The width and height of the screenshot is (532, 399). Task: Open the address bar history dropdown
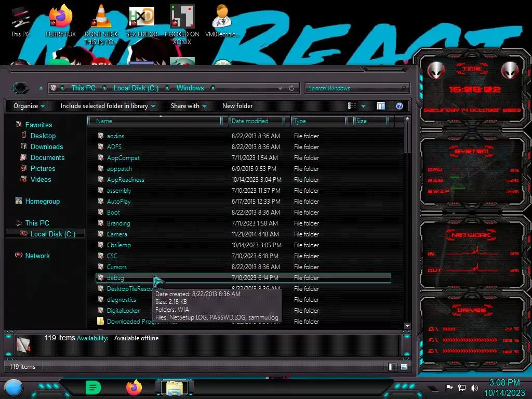280,88
